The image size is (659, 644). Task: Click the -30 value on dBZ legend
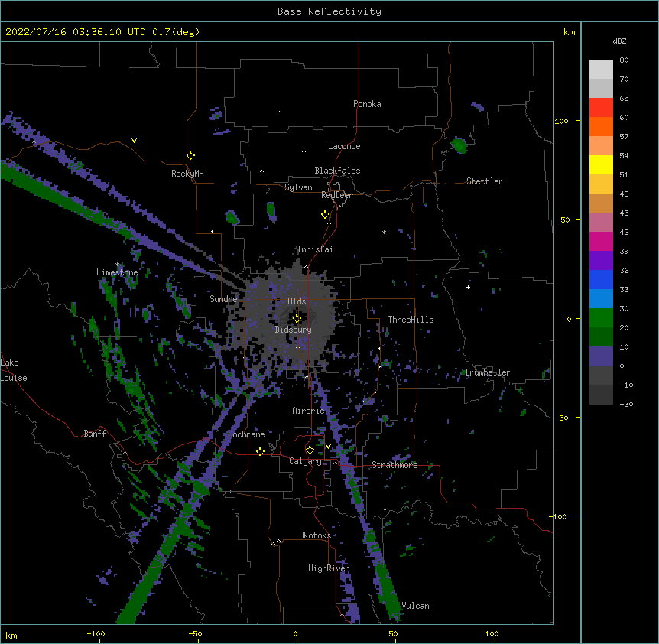626,404
